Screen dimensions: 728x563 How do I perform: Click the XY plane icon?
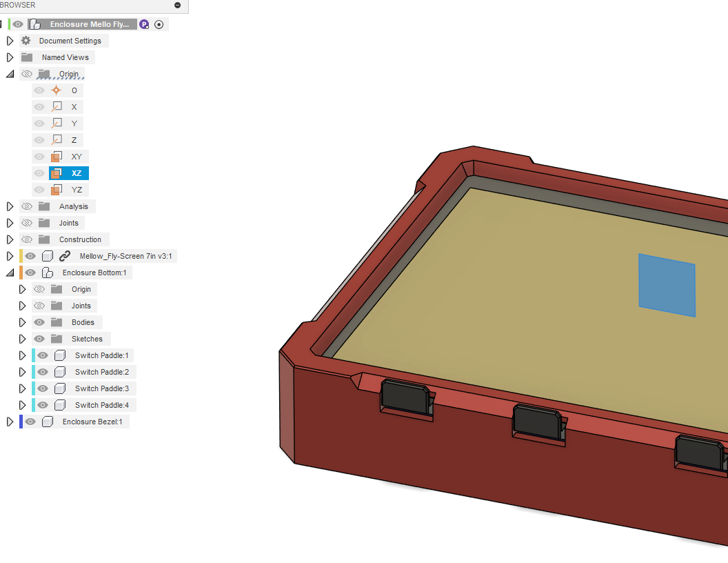[57, 157]
